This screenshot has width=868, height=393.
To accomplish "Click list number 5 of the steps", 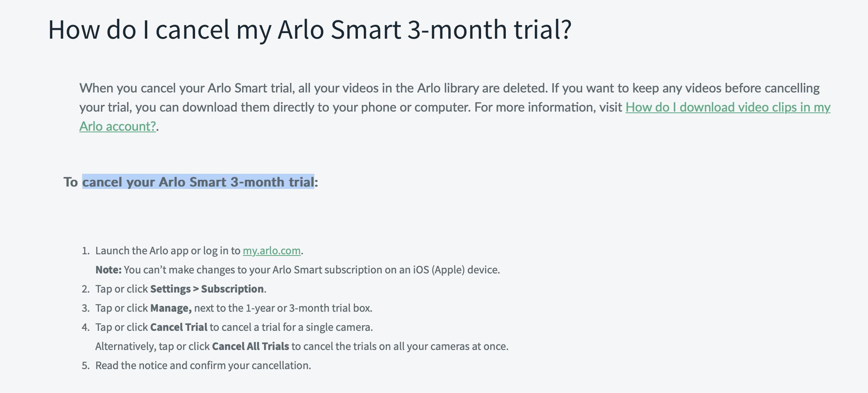I will 85,365.
